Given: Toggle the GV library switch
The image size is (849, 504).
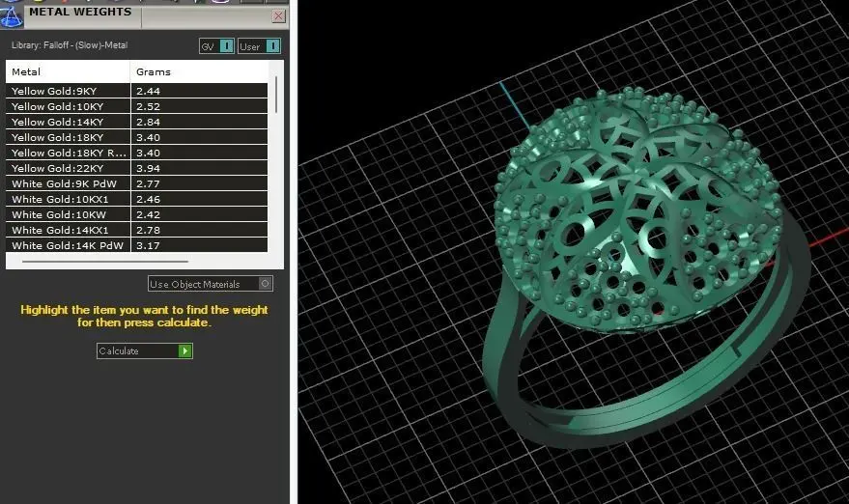Looking at the screenshot, I should (x=216, y=46).
